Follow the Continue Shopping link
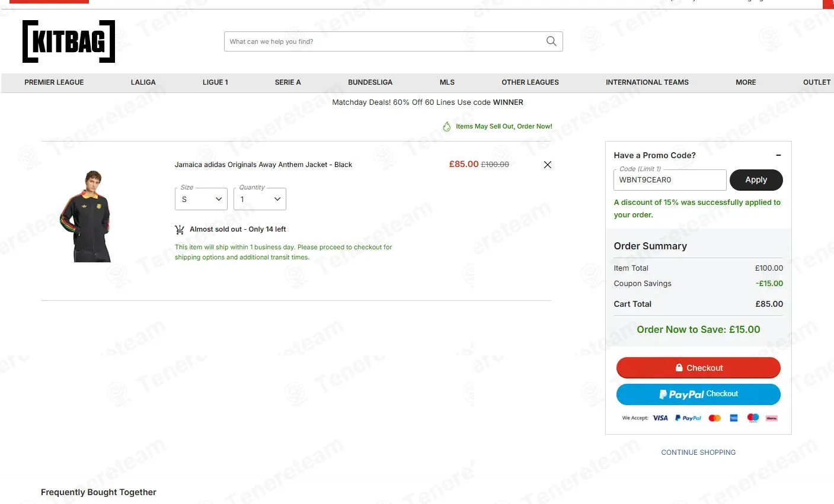Image resolution: width=834 pixels, height=504 pixels. tap(698, 452)
